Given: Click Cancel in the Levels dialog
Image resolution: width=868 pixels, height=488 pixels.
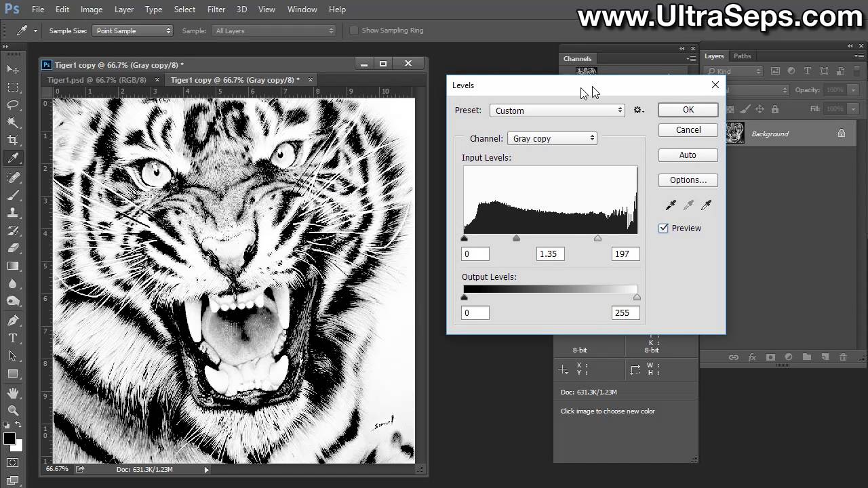Looking at the screenshot, I should pyautogui.click(x=688, y=129).
